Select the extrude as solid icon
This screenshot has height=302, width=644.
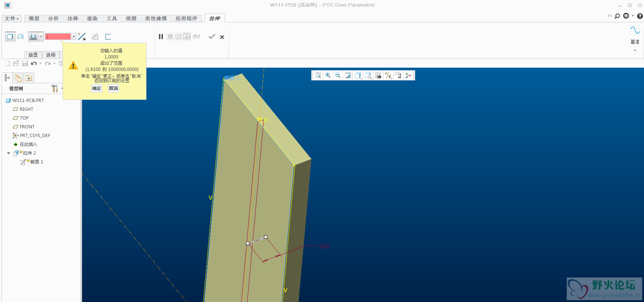10,37
